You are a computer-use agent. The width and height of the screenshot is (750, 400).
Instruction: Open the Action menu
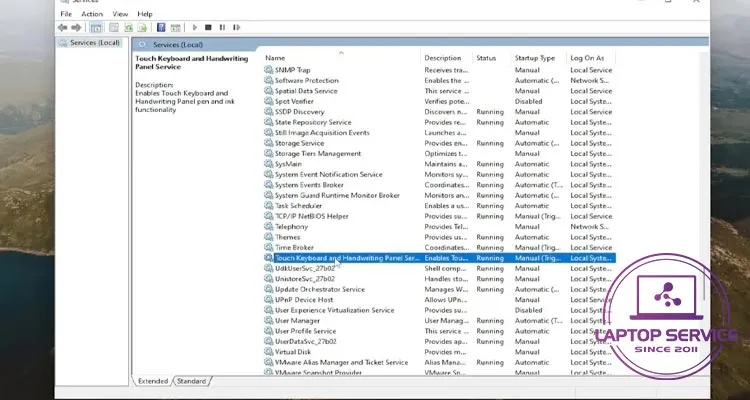[x=92, y=14]
